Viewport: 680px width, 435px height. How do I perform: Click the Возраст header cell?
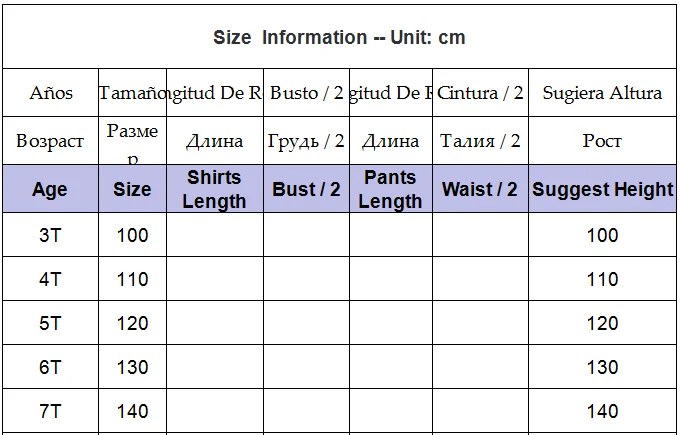pos(50,141)
